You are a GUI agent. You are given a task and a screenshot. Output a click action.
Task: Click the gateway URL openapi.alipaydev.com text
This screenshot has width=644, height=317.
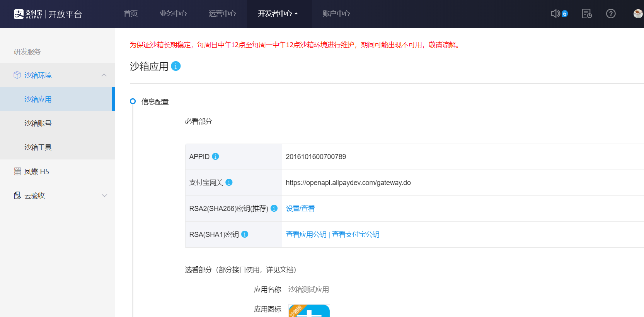(348, 182)
